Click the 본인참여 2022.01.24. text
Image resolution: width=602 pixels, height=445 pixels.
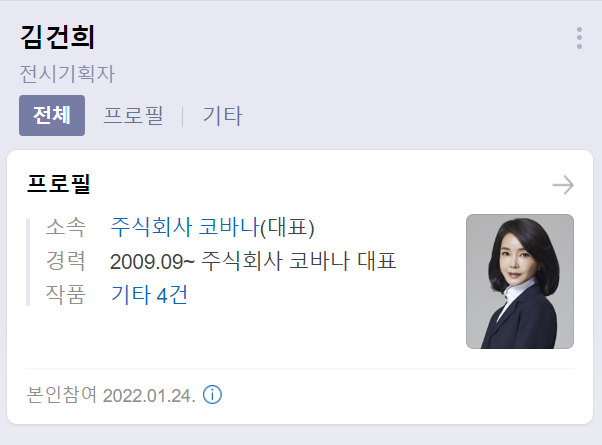[111, 395]
